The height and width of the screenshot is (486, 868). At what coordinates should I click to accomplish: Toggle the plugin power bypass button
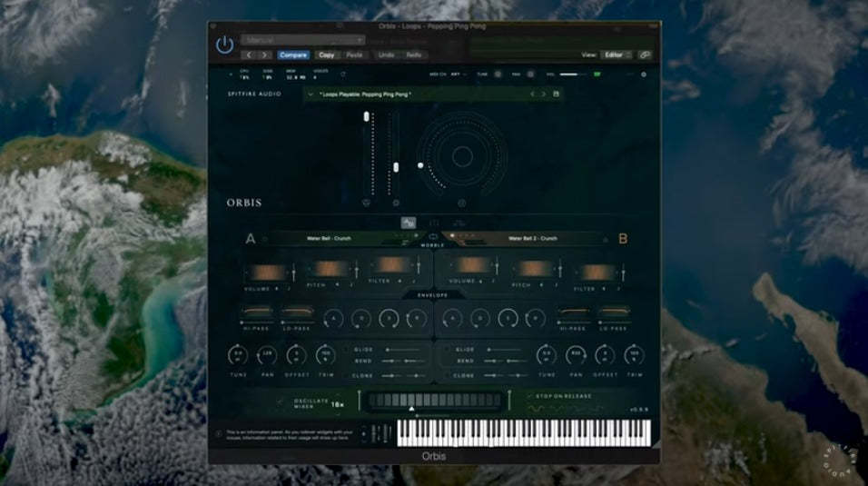coord(224,45)
